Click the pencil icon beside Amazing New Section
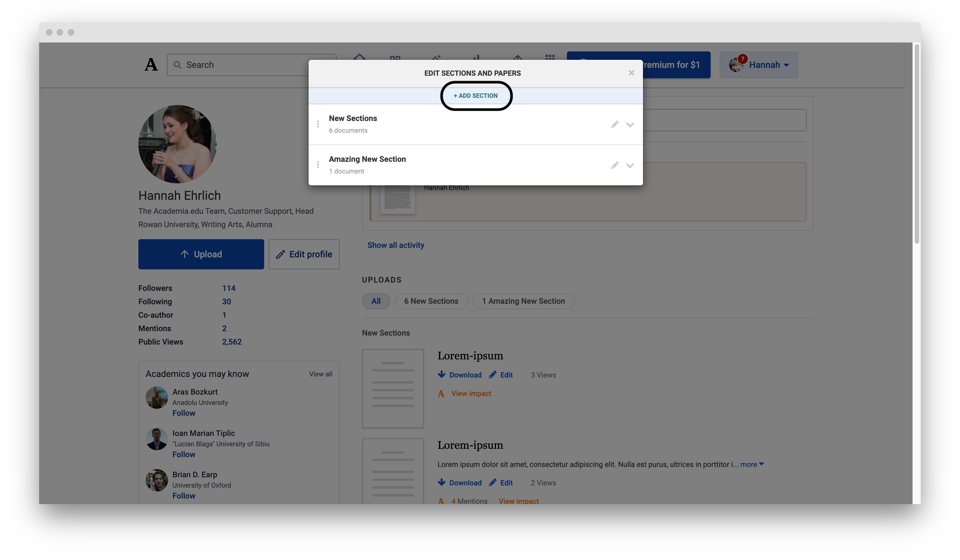 click(615, 165)
